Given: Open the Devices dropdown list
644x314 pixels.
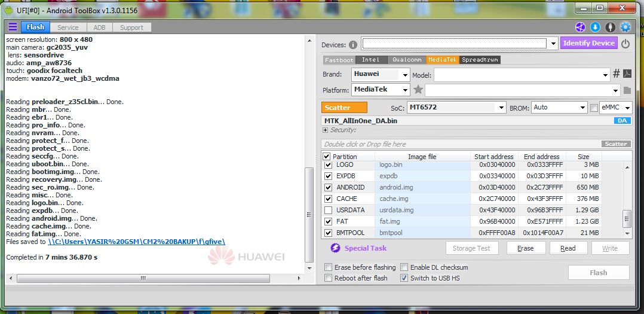Looking at the screenshot, I should 553,43.
